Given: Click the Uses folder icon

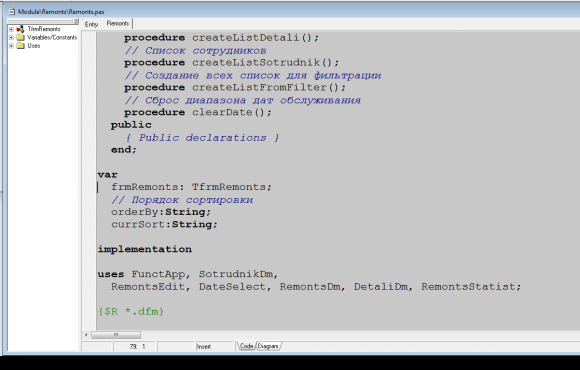Looking at the screenshot, I should point(21,46).
